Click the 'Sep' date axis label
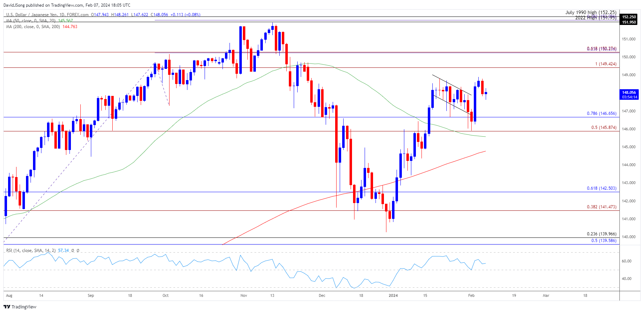Image resolution: width=644 pixels, height=313 pixels. point(91,295)
